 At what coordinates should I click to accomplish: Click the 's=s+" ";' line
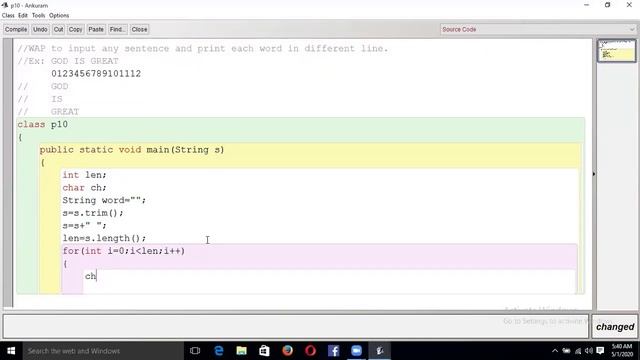pyautogui.click(x=84, y=225)
